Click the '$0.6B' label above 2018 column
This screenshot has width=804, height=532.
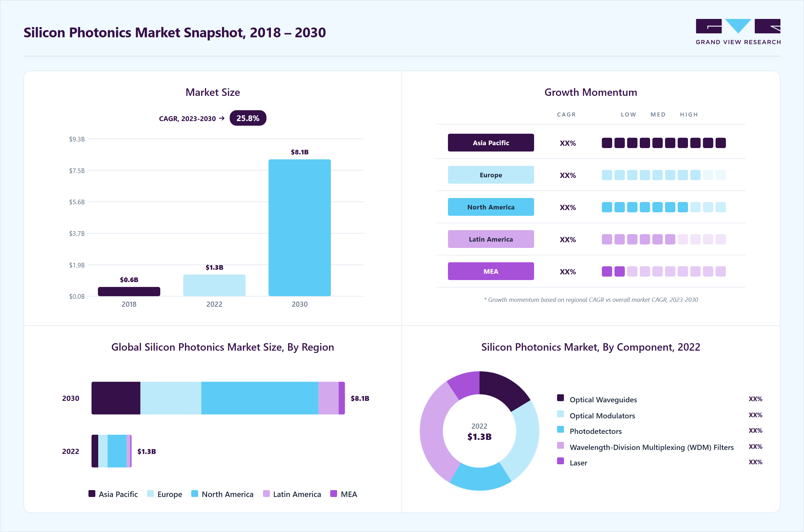coord(129,279)
